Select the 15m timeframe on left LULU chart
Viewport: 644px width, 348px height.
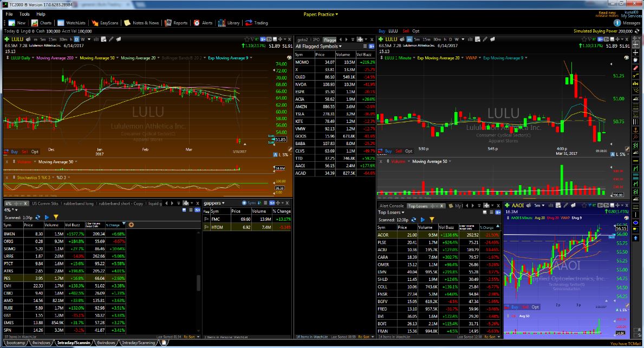click(x=52, y=40)
